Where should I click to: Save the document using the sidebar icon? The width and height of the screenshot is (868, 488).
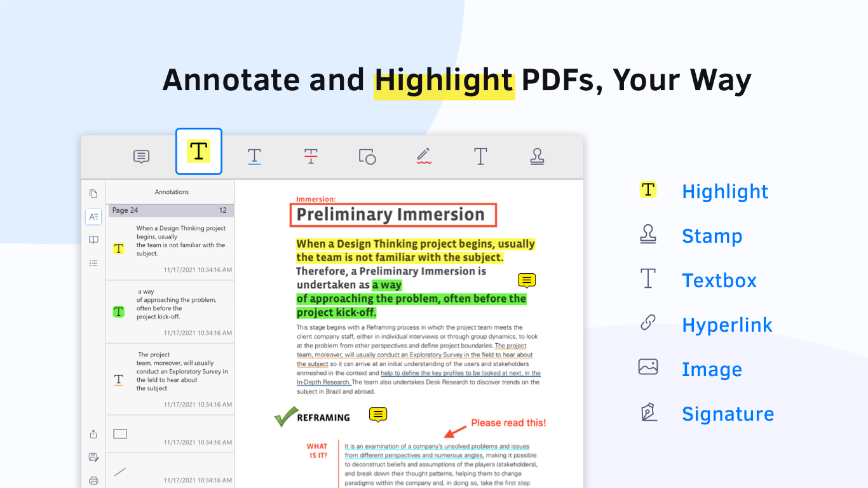click(93, 457)
